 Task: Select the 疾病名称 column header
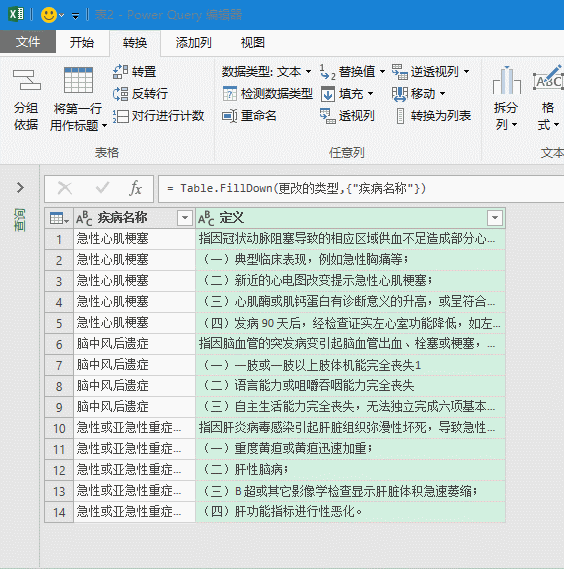click(134, 218)
